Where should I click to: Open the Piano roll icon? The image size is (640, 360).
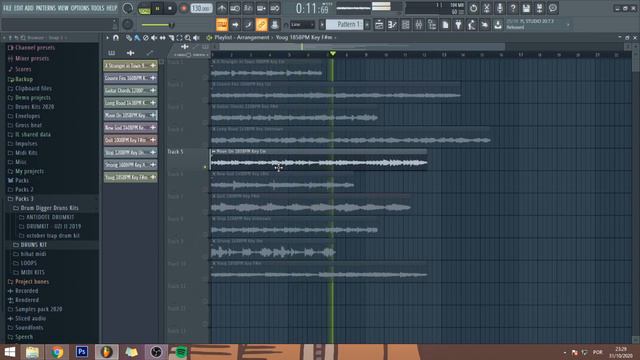point(392,24)
